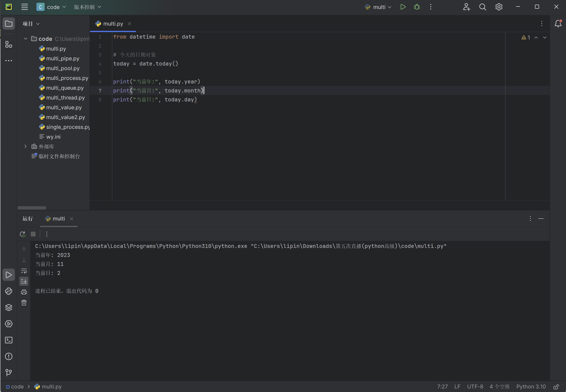Collapse the code root folder

tap(26, 39)
